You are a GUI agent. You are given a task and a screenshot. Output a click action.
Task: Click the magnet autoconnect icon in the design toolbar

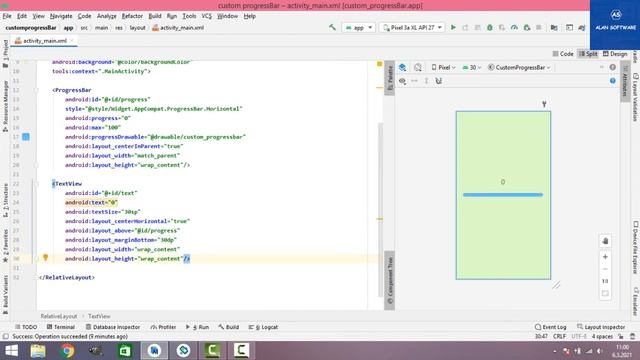pos(439,81)
